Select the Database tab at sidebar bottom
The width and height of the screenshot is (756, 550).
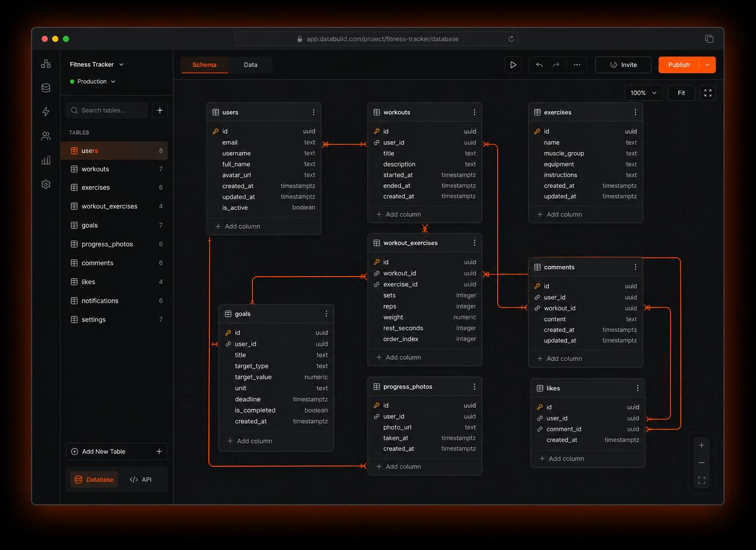tap(94, 480)
